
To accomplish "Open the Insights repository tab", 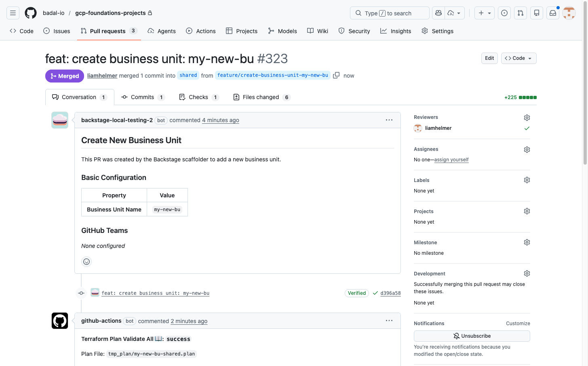I will click(x=396, y=31).
